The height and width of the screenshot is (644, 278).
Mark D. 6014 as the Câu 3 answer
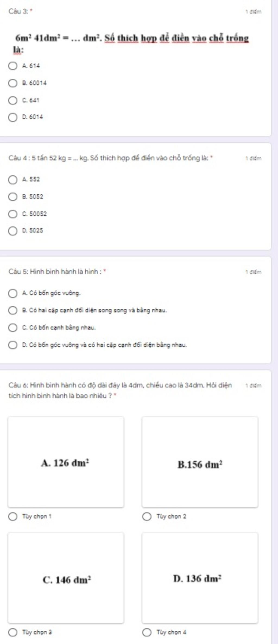click(x=12, y=117)
